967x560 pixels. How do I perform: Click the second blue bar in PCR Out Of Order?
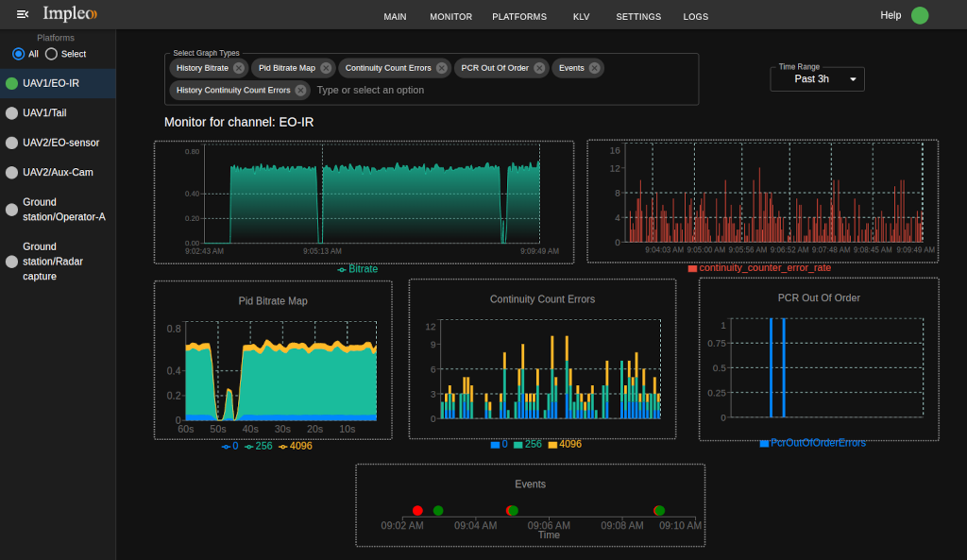784,368
